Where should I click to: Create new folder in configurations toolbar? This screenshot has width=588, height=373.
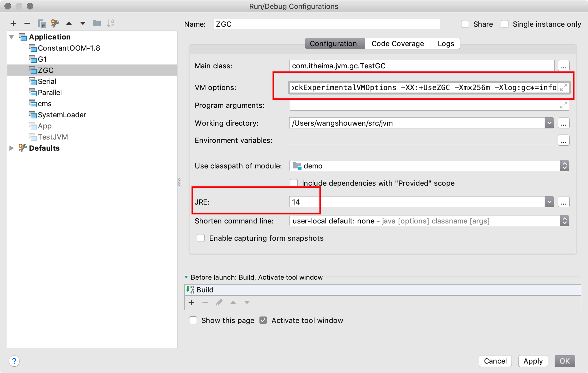point(97,23)
